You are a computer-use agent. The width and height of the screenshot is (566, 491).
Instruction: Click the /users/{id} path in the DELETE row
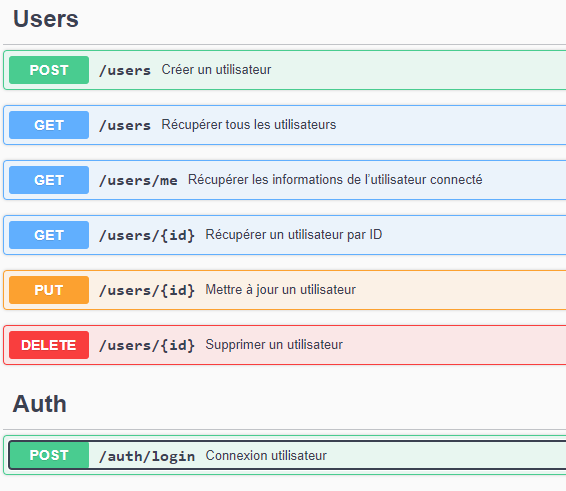147,345
